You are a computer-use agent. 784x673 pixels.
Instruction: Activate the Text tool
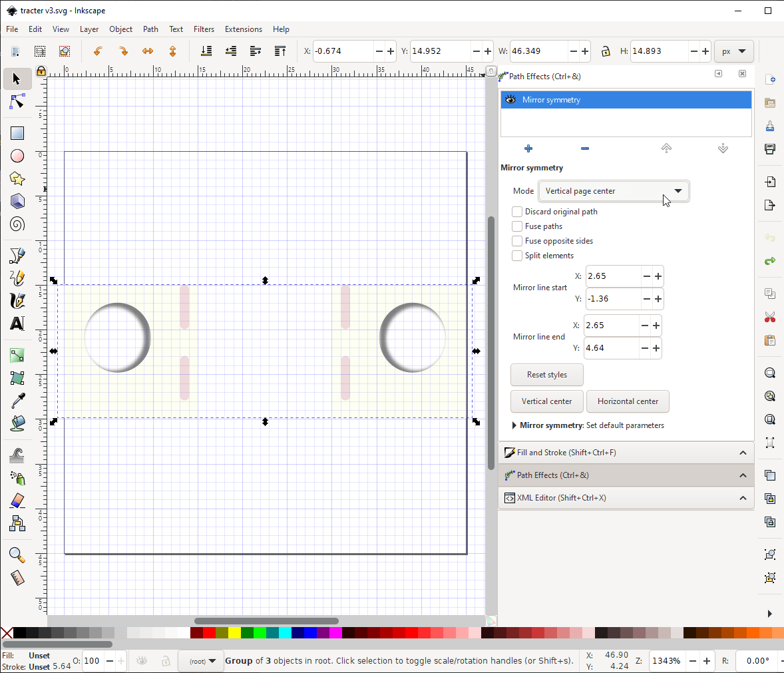point(17,324)
